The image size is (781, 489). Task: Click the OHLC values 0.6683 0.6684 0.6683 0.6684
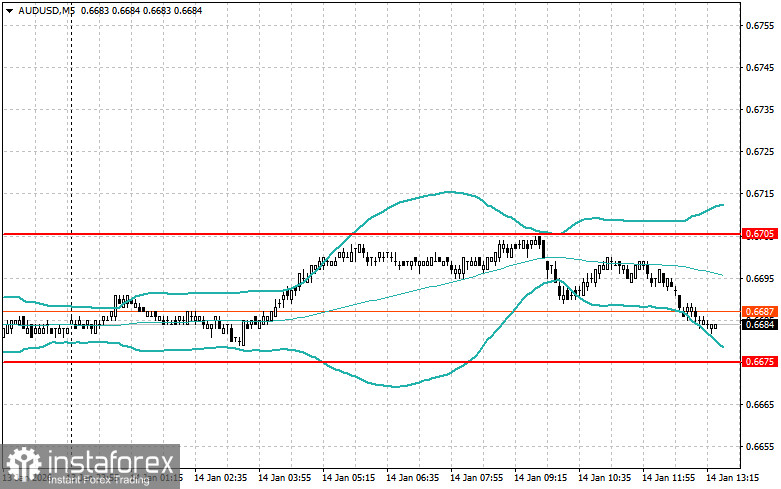tap(141, 10)
